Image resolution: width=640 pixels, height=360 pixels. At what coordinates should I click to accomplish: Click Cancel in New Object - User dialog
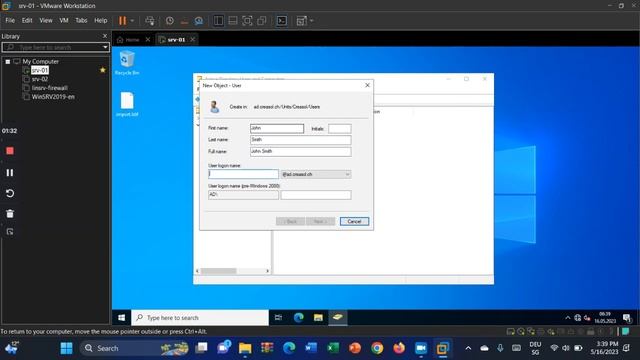pyautogui.click(x=354, y=221)
